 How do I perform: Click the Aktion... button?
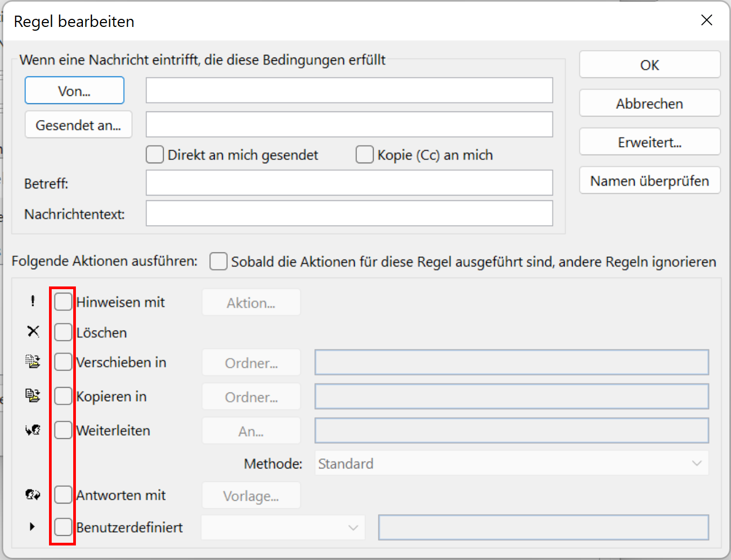pos(251,303)
